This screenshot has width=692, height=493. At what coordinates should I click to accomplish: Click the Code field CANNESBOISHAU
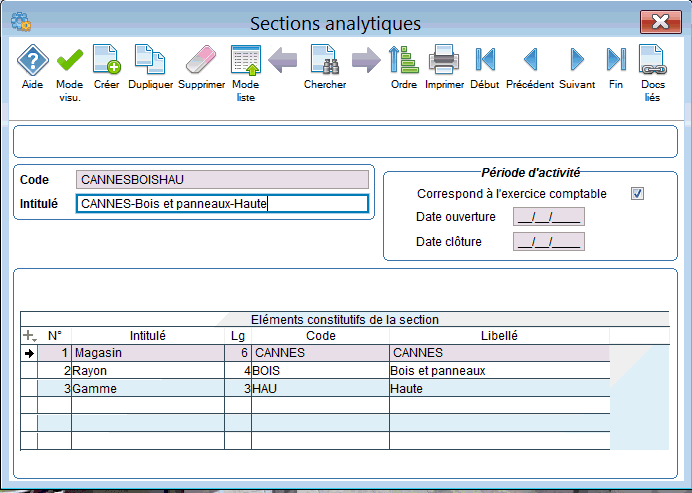[x=222, y=180]
